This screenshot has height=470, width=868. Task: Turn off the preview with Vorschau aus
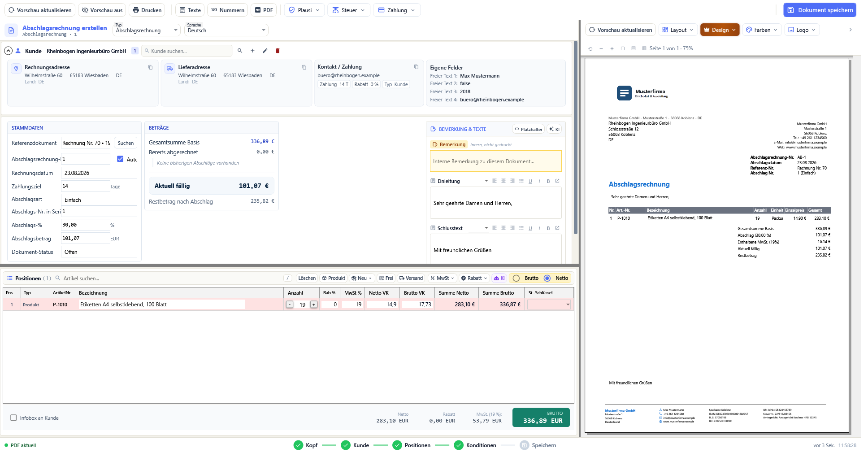[102, 10]
